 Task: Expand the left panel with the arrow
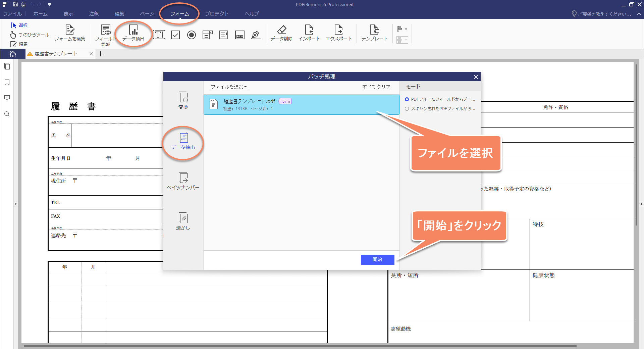click(x=16, y=204)
